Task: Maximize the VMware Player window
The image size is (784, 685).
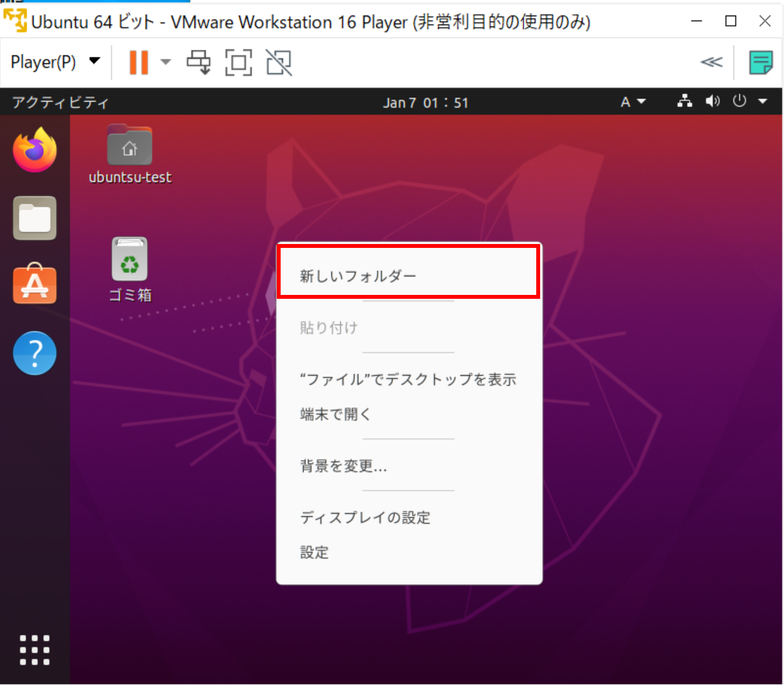Action: click(x=730, y=21)
